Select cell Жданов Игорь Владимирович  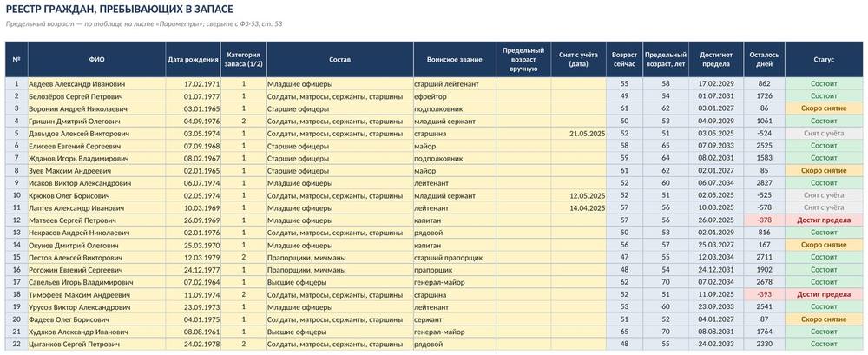[96, 158]
